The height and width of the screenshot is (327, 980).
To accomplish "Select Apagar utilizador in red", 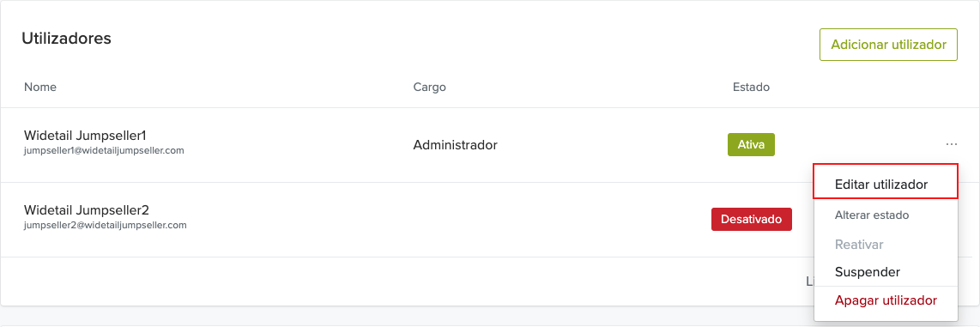I will (x=886, y=300).
